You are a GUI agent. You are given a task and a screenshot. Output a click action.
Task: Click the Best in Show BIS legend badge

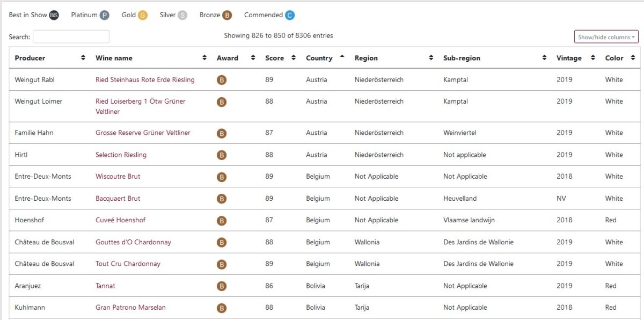[x=54, y=16]
